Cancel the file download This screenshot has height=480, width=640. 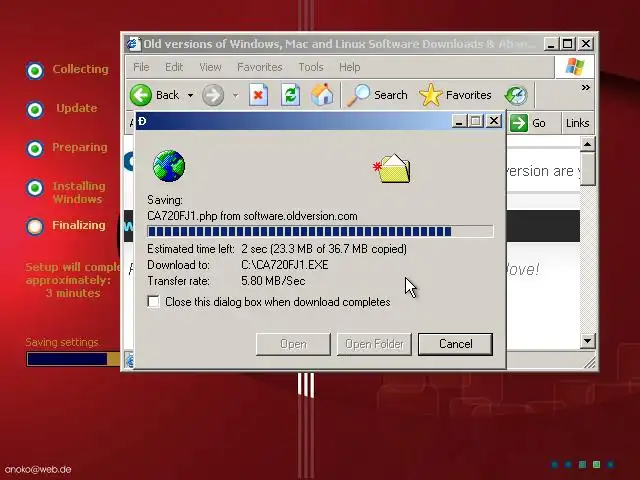pos(456,344)
